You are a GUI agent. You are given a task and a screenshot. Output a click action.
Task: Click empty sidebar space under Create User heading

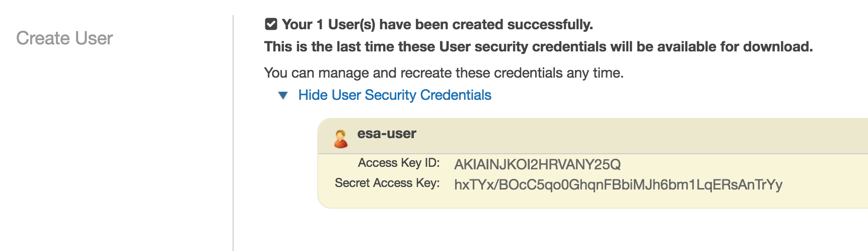click(x=116, y=151)
